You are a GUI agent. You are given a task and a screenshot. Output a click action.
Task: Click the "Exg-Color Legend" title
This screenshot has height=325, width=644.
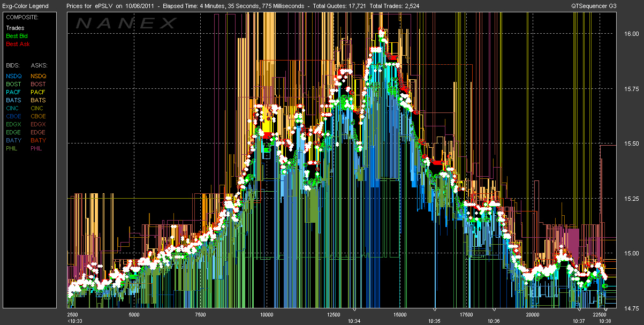(x=25, y=6)
